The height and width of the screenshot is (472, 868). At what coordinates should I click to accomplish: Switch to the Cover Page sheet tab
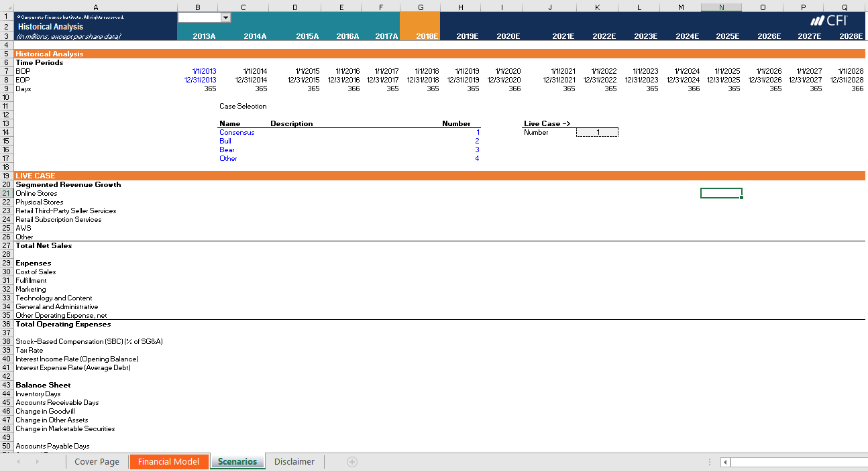pos(96,461)
